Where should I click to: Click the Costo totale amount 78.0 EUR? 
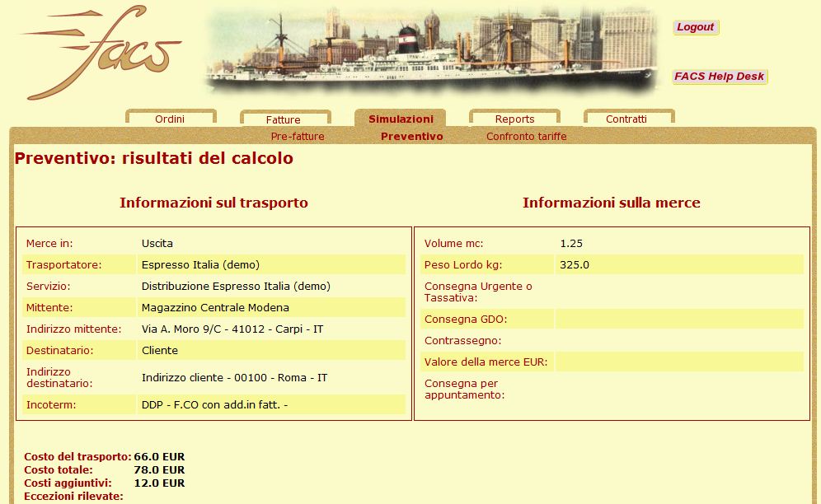click(x=159, y=470)
